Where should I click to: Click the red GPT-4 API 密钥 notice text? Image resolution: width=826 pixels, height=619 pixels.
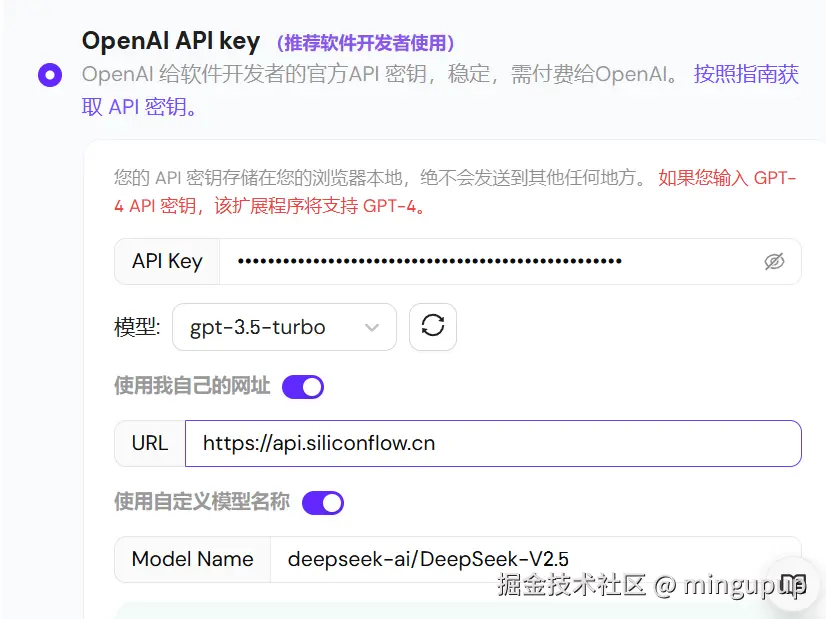coord(455,192)
